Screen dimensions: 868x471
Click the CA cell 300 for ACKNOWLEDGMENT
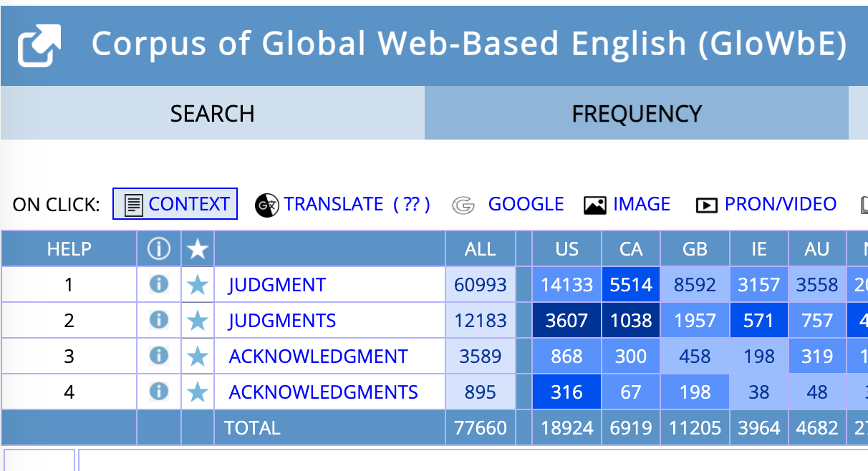coord(631,356)
